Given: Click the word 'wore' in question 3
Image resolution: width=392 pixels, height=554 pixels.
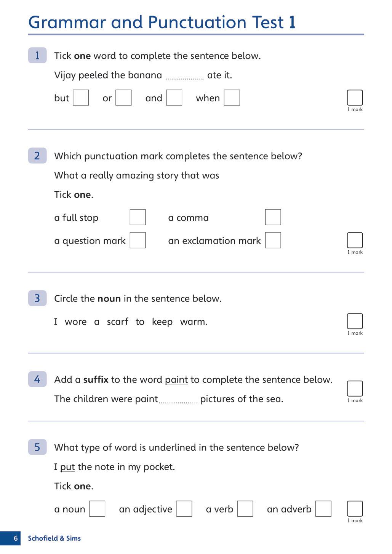Looking at the screenshot, I should click(x=75, y=322).
